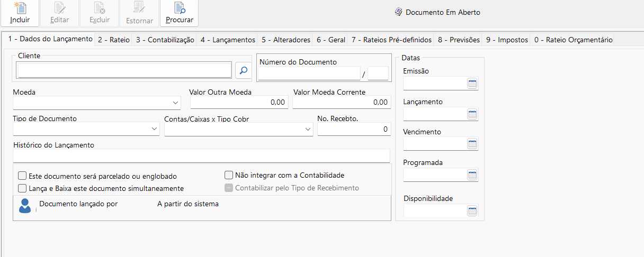
Task: Select the '7 - Rateios Pré-definidos' tab
Action: 391,40
